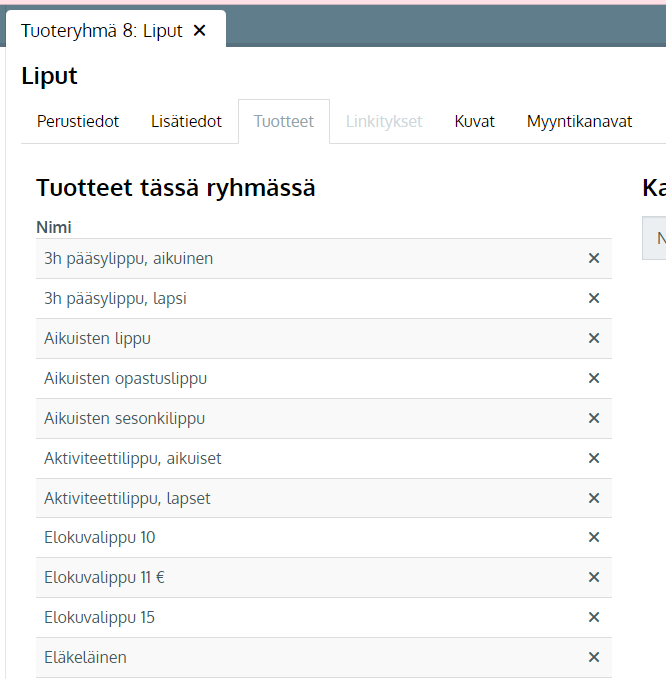Remove Elokuvalippu 10 from group
The height and width of the screenshot is (679, 666).
594,537
